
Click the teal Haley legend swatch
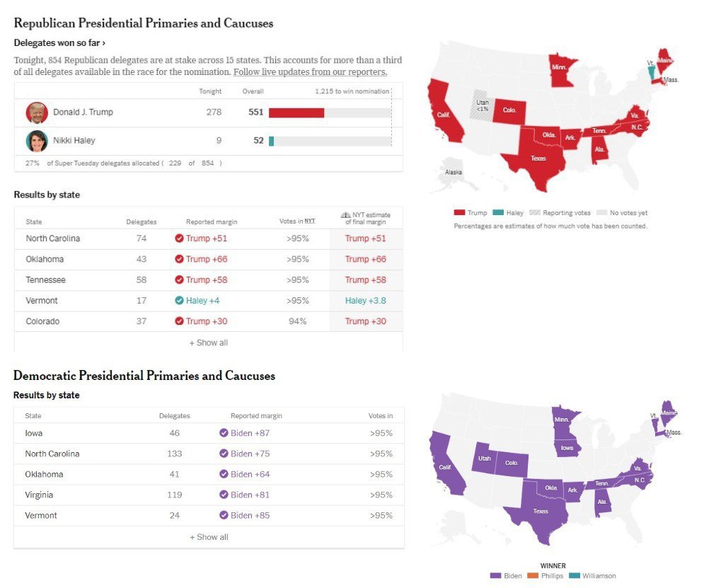(498, 213)
